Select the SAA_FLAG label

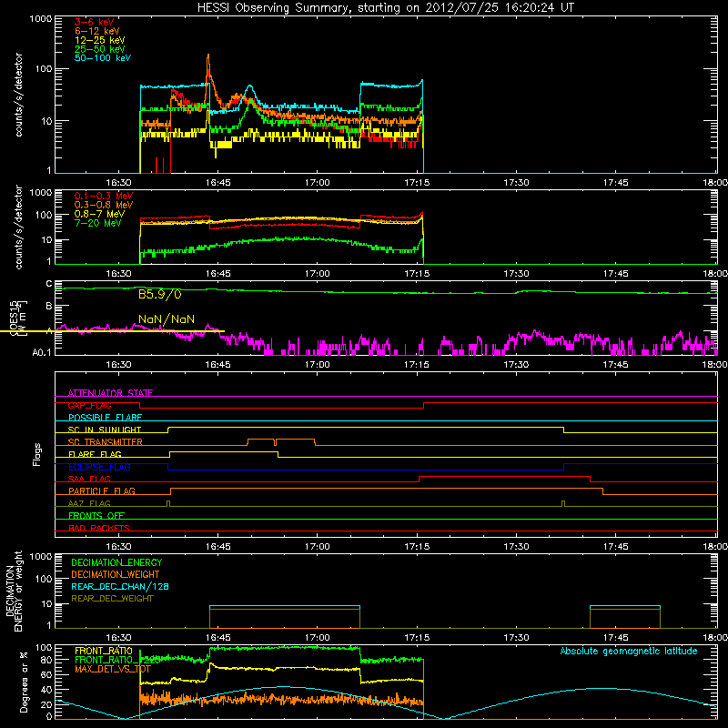coord(89,479)
